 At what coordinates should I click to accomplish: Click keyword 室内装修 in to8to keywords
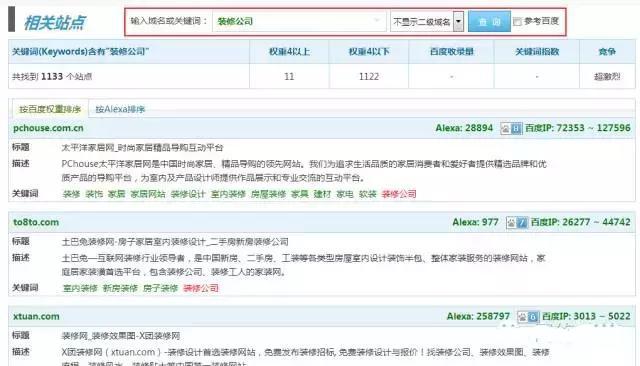(x=80, y=288)
